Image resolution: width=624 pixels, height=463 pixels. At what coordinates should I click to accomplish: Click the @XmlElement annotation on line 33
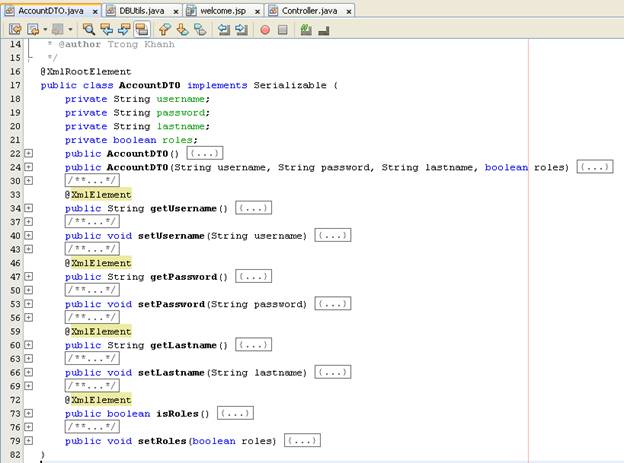[x=98, y=195]
